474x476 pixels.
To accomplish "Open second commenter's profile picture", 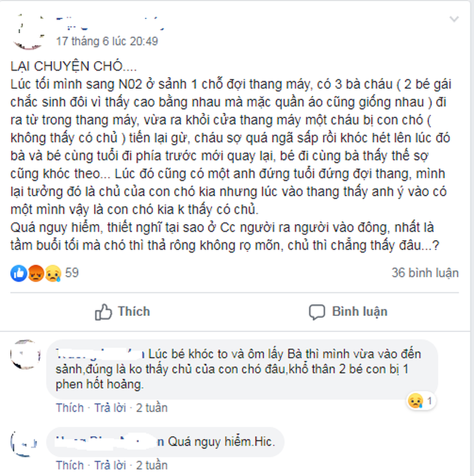I will [x=24, y=443].
